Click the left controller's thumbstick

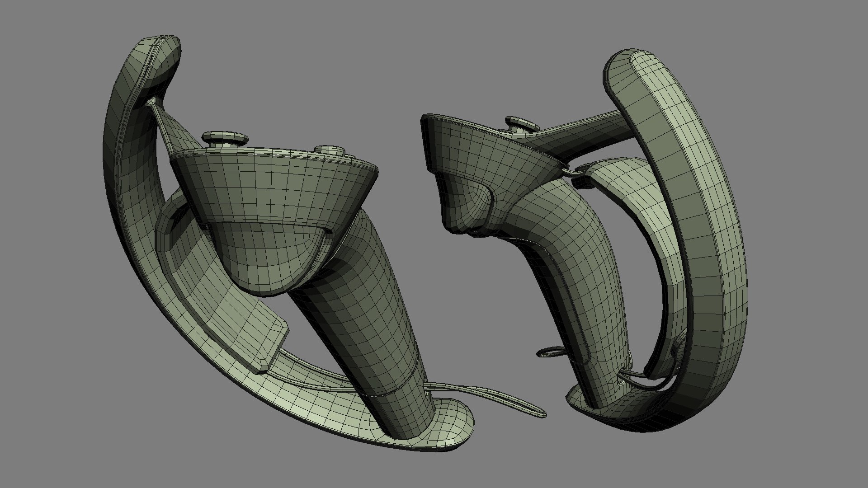point(225,138)
